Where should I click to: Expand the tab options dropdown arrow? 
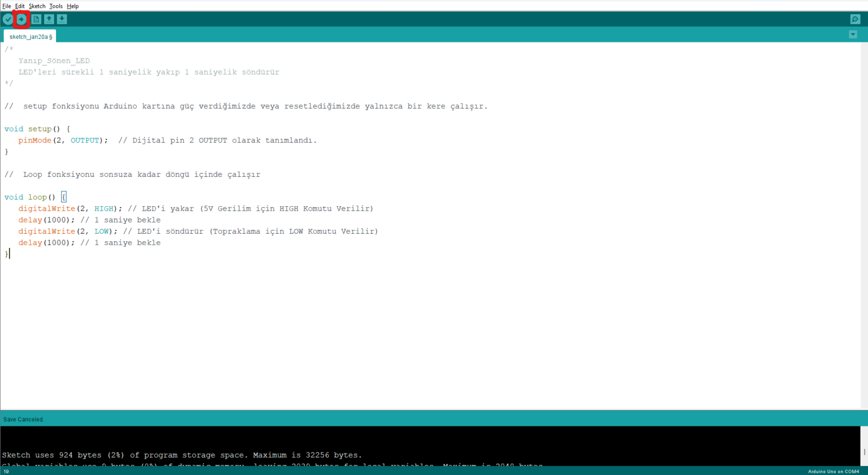point(853,35)
